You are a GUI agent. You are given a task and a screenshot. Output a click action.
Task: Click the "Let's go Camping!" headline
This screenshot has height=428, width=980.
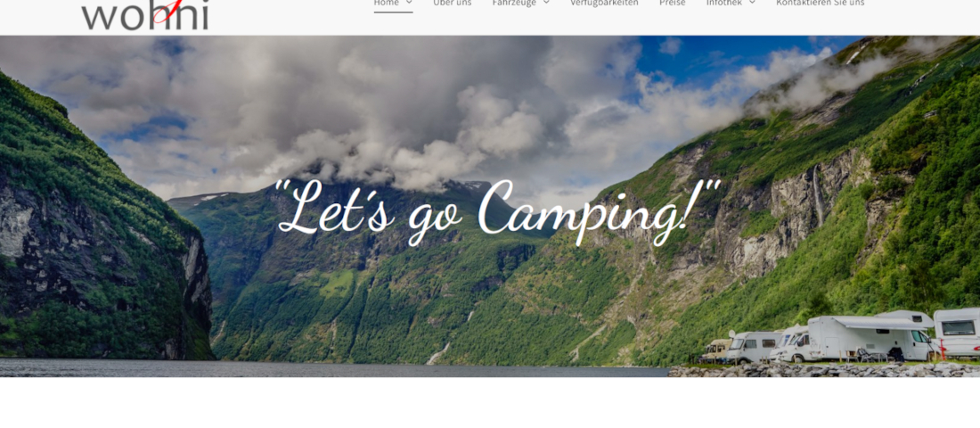click(498, 211)
